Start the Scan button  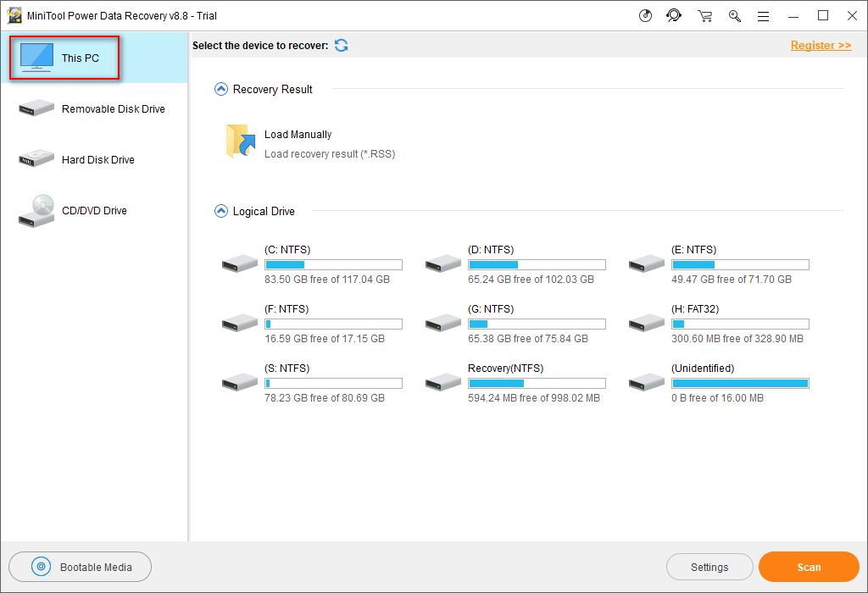click(x=809, y=567)
